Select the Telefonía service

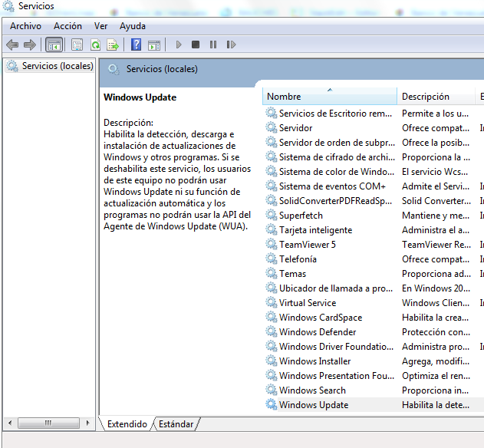click(x=298, y=259)
